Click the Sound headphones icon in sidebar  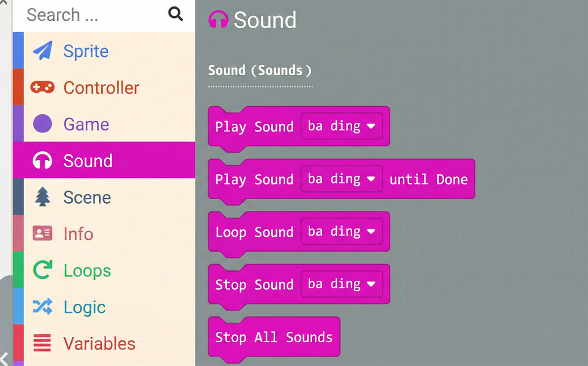(x=42, y=161)
